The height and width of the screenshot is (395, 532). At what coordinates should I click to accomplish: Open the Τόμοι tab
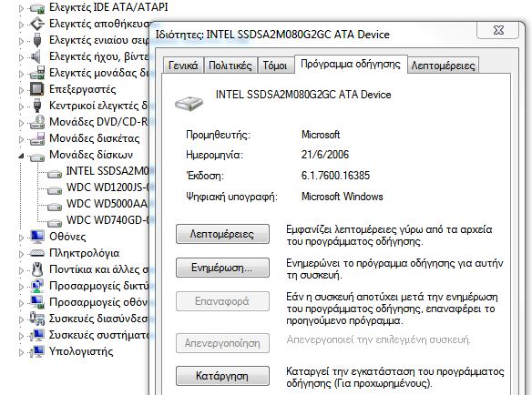(275, 66)
